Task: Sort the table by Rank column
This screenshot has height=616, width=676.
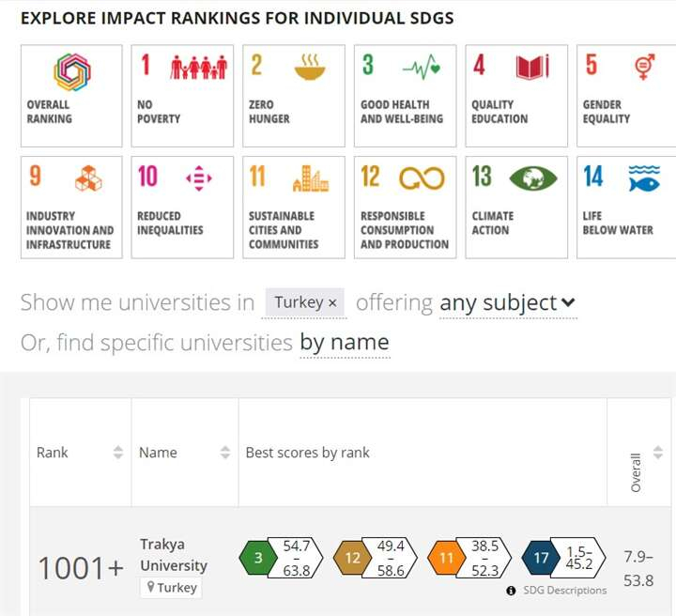Action: [x=118, y=453]
